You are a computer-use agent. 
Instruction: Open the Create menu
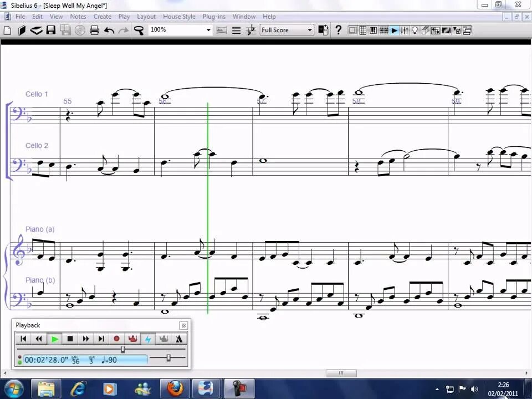point(102,17)
